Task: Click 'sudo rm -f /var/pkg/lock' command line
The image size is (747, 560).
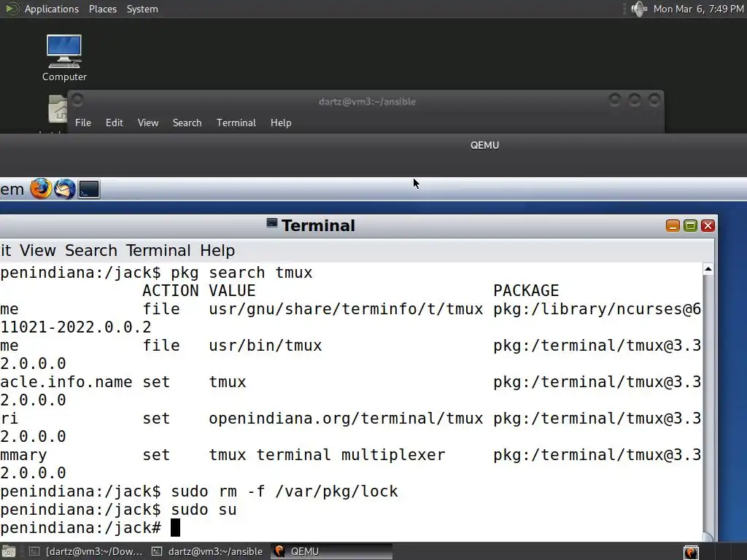Action: pyautogui.click(x=285, y=491)
